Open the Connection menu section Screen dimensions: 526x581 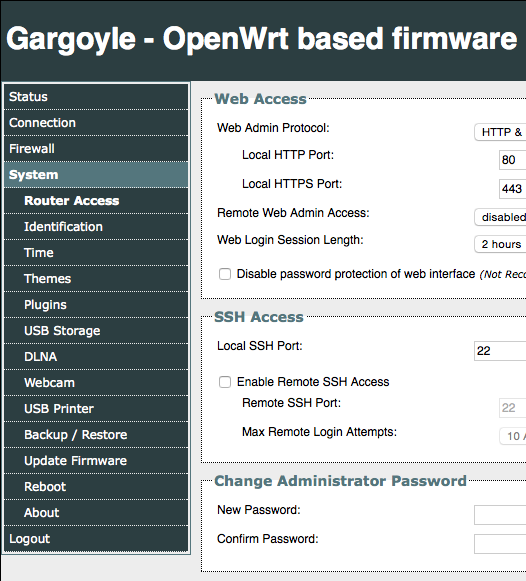tap(96, 123)
